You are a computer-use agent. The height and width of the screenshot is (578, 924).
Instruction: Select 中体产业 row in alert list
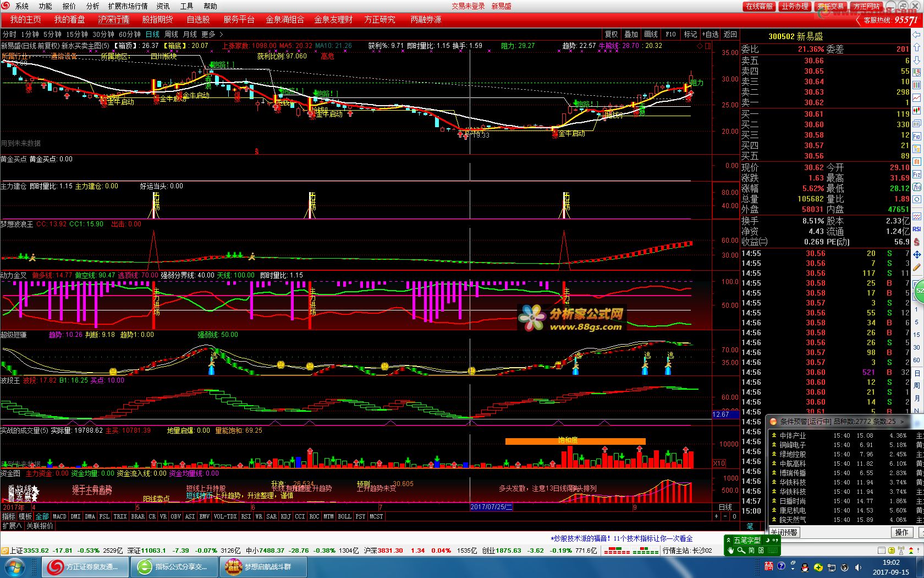(x=845, y=435)
